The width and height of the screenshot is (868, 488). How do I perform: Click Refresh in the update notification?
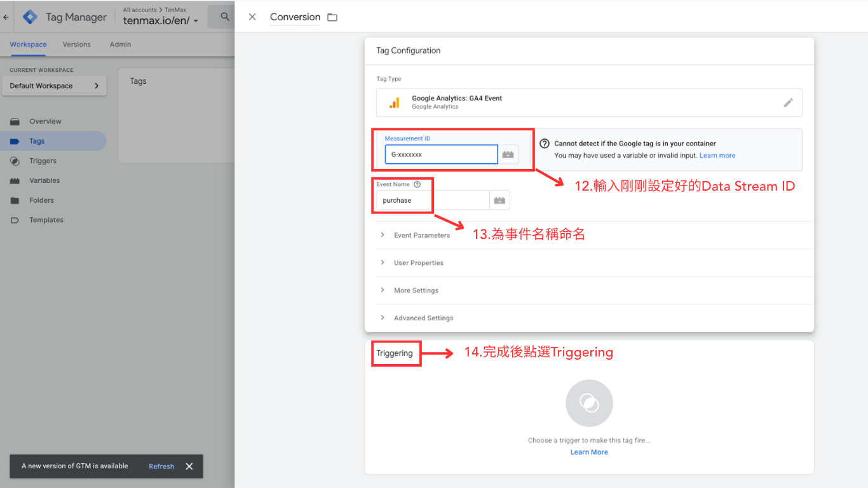tap(161, 466)
